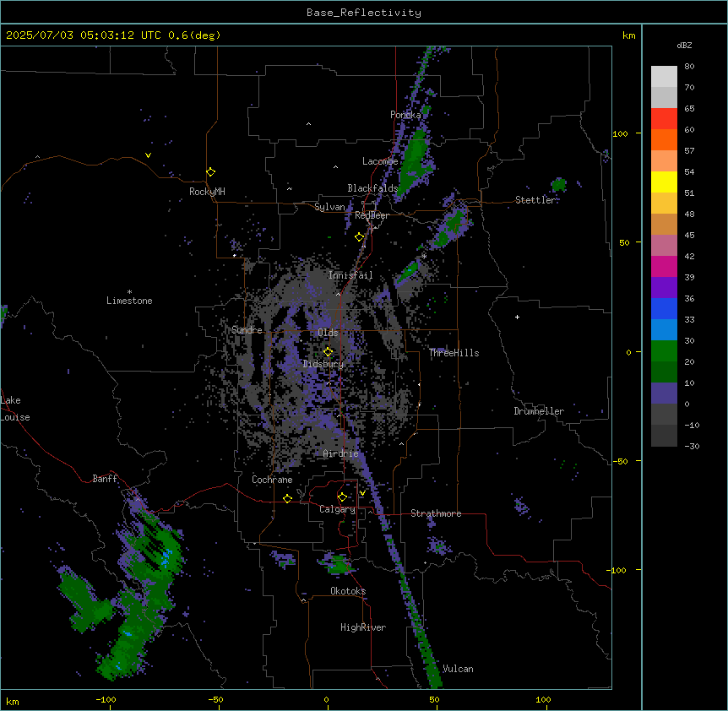Click the legend value 45

[x=689, y=235]
